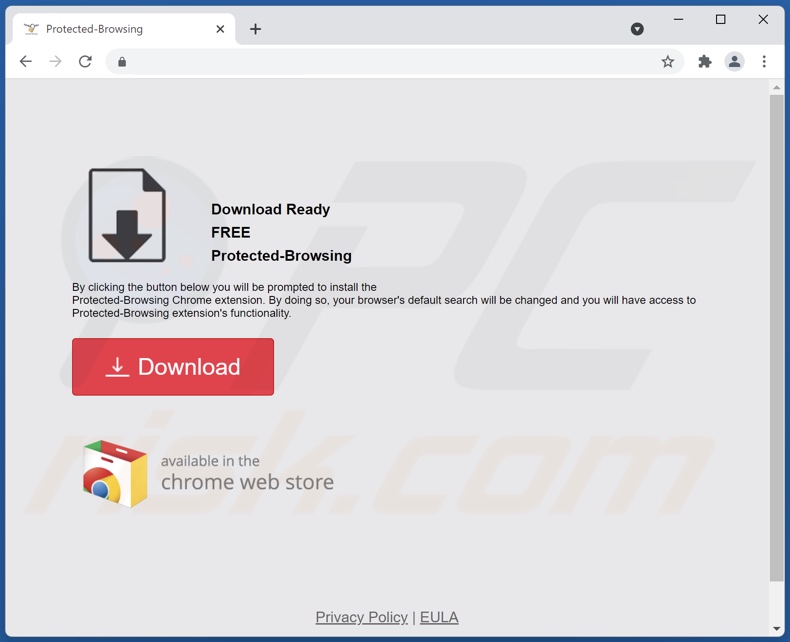Viewport: 790px width, 642px height.
Task: Bookmark this page with the star
Action: coord(668,62)
